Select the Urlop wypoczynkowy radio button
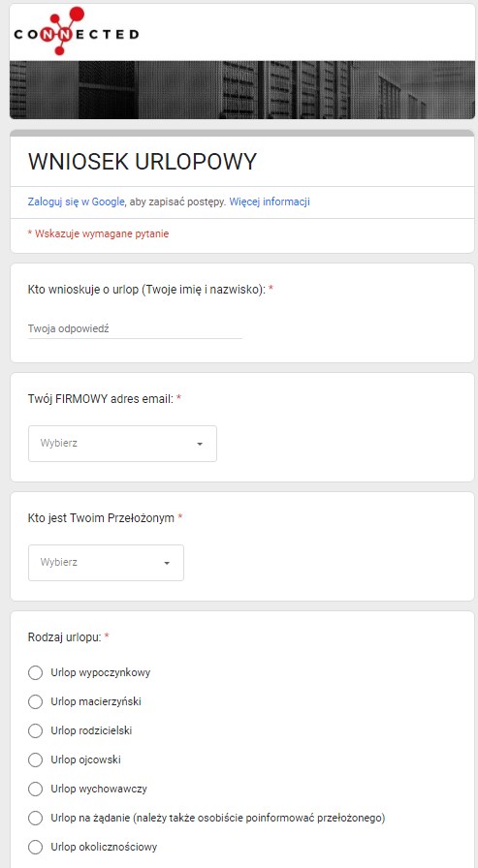Image resolution: width=478 pixels, height=868 pixels. point(35,673)
